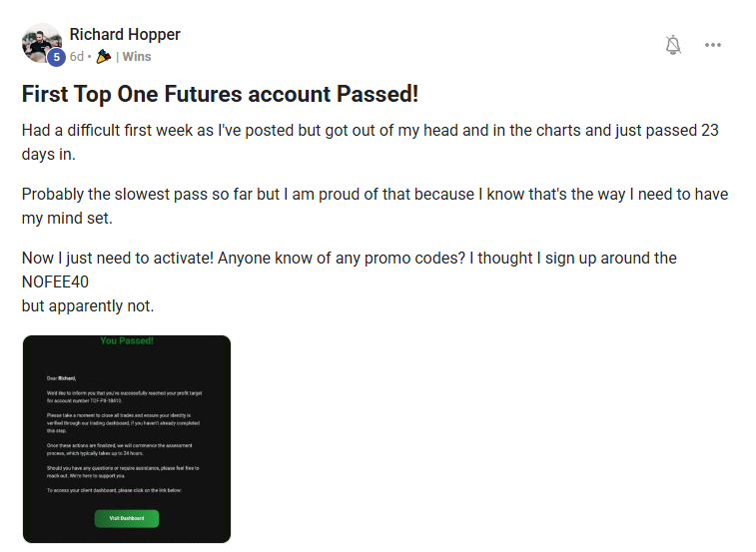Click the 6d post timestamp
This screenshot has width=756, height=552.
77,57
